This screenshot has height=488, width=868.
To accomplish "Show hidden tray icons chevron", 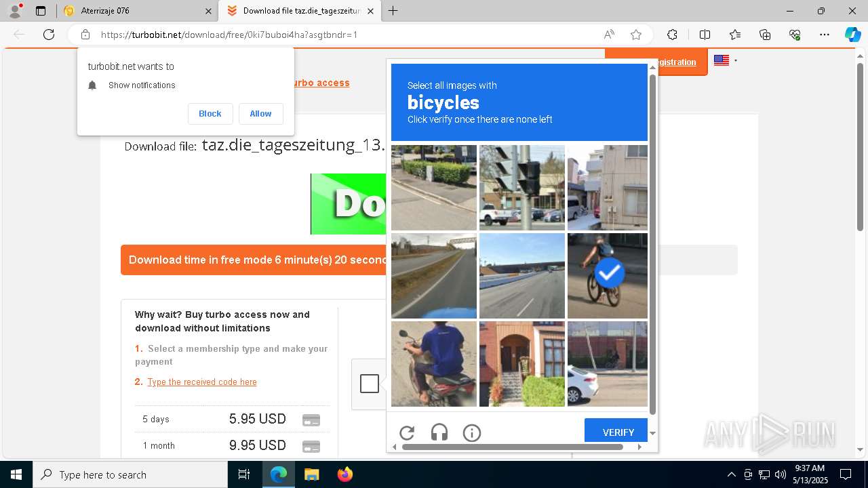I will [x=731, y=474].
